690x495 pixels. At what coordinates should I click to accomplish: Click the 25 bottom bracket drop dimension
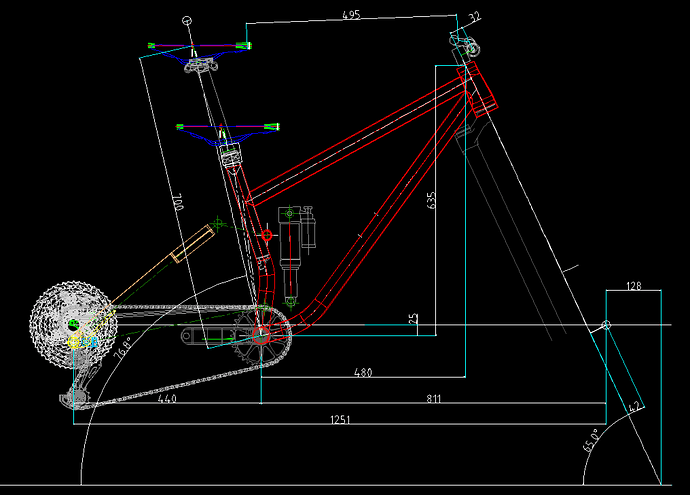pos(413,319)
